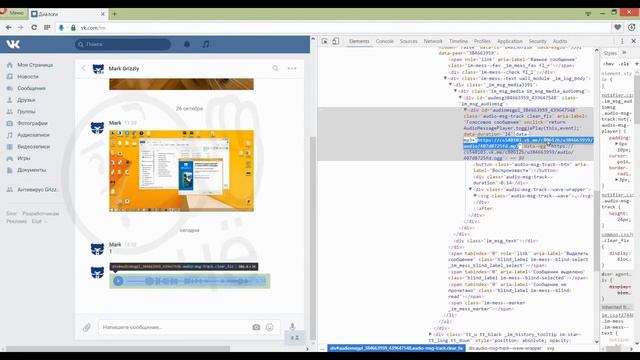Close the Диалоги browser tab
640x360 pixels.
click(x=102, y=14)
